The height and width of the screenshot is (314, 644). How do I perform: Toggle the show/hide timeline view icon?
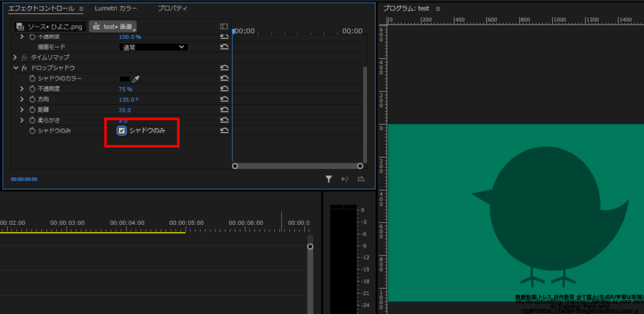(x=224, y=26)
